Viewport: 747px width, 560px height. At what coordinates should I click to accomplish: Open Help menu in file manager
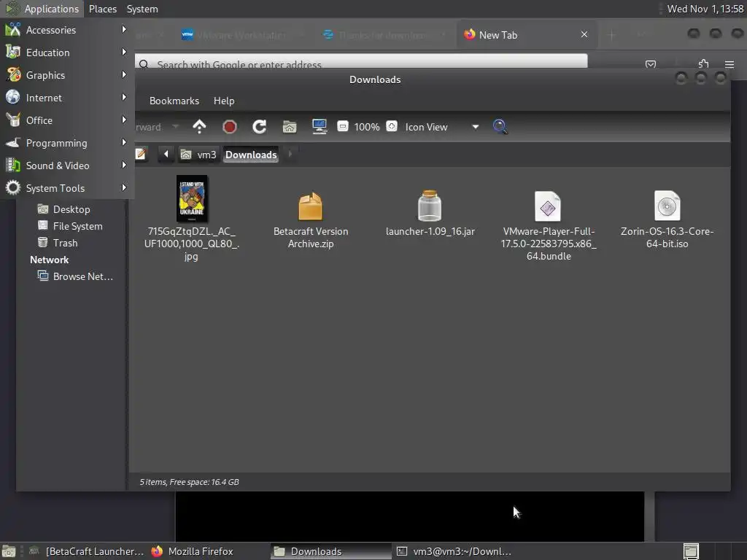(224, 101)
